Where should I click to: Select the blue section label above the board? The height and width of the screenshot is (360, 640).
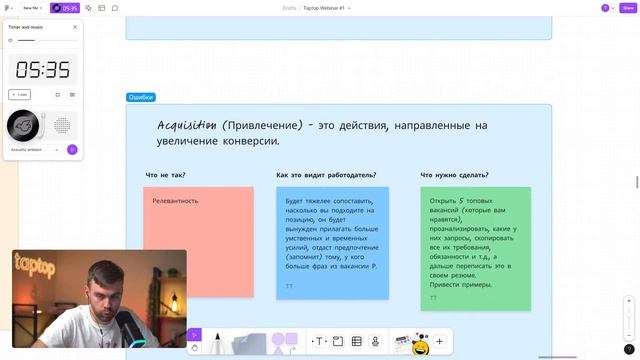click(x=141, y=97)
